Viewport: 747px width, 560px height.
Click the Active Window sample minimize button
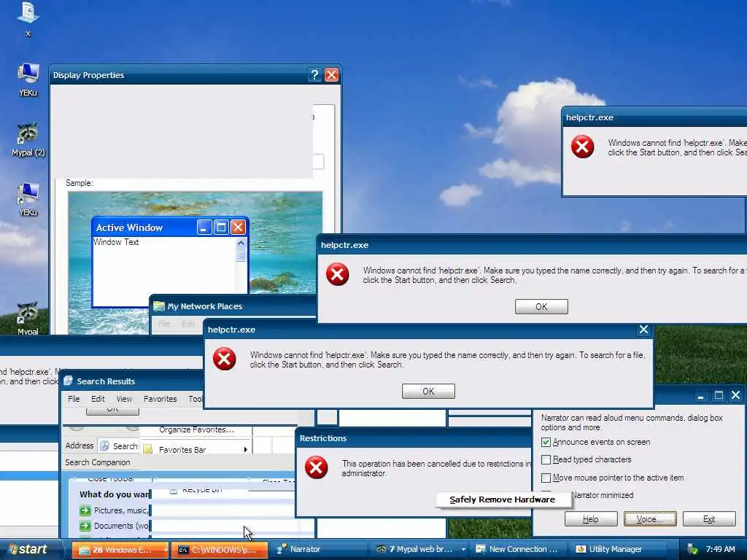(204, 227)
